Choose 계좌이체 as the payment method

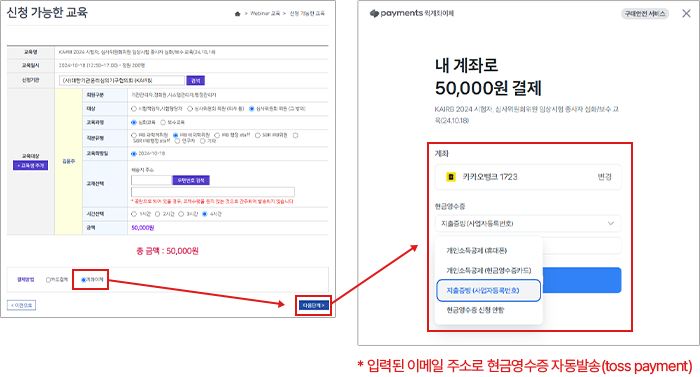point(83,280)
